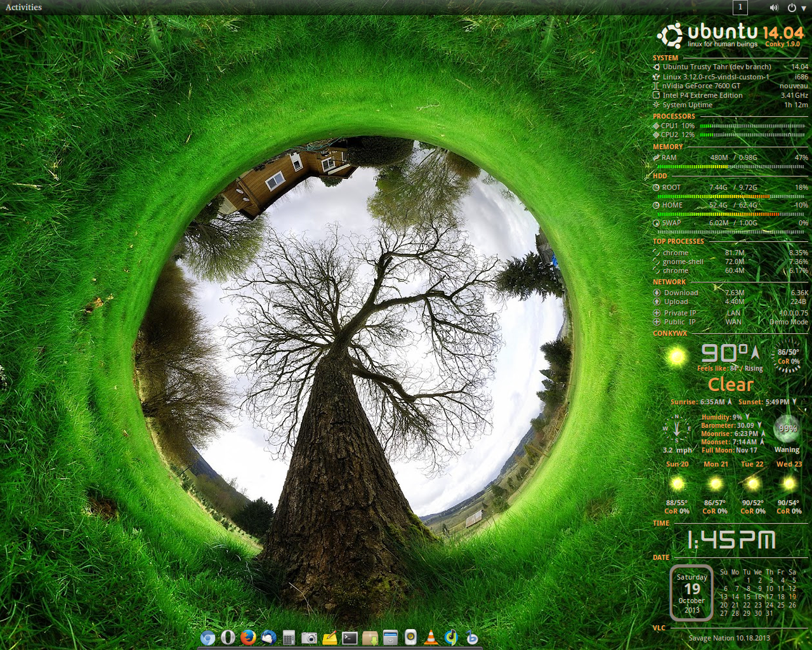Viewport: 812px width, 650px height.
Task: Click the 'Clear' weather condition text
Action: click(731, 385)
